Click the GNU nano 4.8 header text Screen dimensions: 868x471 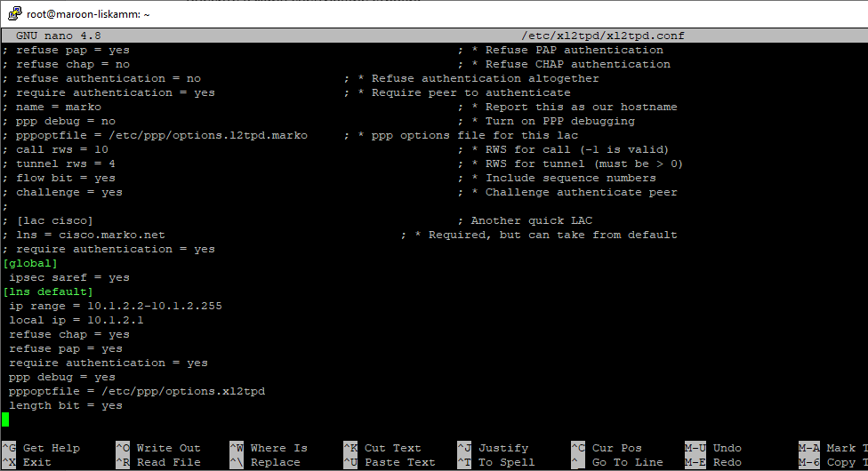tap(59, 36)
